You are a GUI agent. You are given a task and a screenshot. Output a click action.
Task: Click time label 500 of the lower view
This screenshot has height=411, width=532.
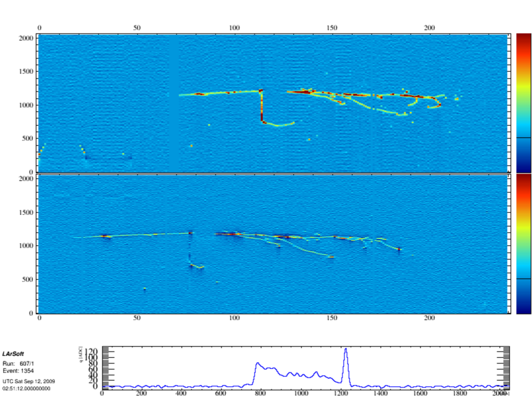[28, 279]
